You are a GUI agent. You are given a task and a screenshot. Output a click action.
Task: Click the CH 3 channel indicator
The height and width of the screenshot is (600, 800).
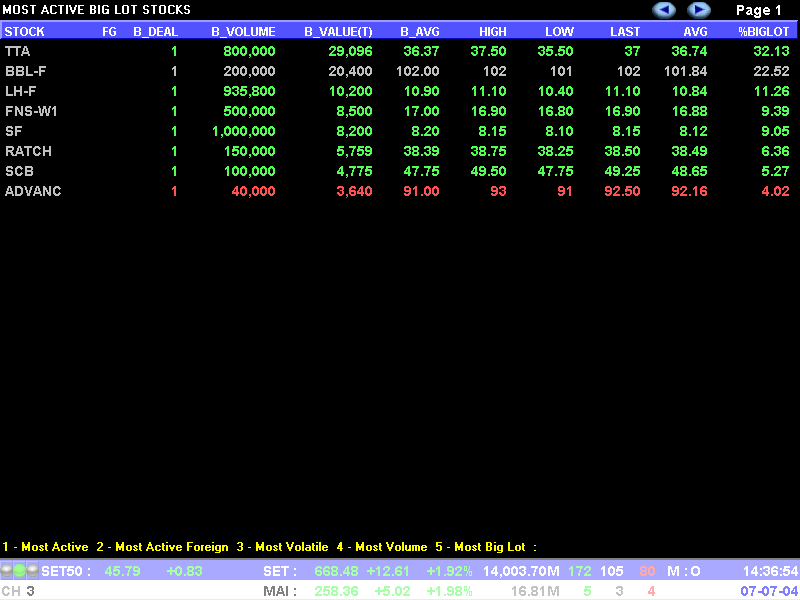coord(18,591)
